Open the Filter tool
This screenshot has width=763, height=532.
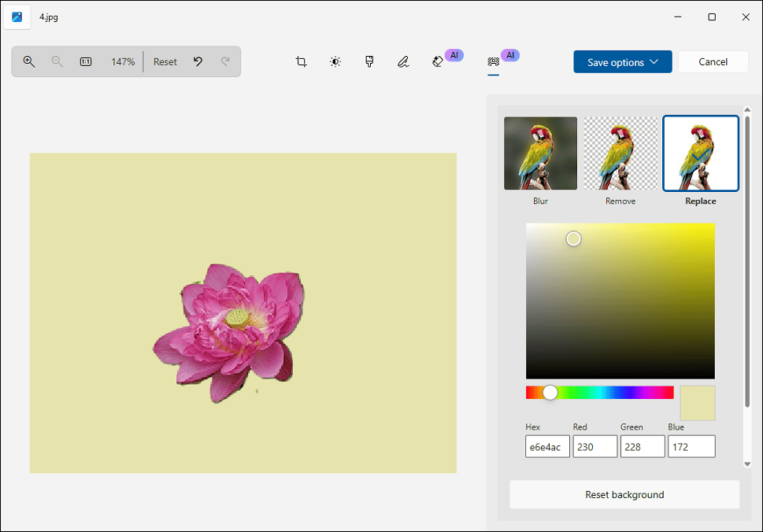point(369,61)
